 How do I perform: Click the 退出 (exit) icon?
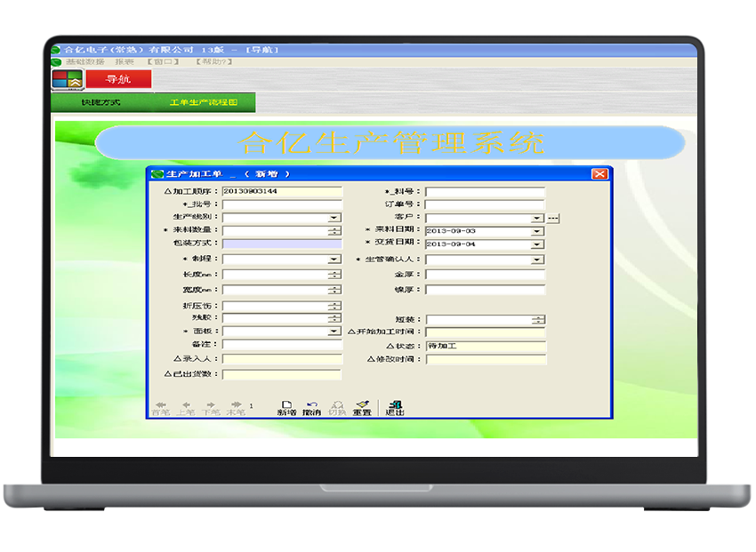(395, 406)
